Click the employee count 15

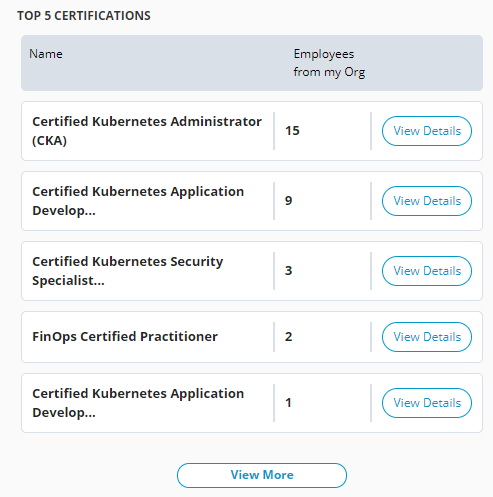click(292, 131)
